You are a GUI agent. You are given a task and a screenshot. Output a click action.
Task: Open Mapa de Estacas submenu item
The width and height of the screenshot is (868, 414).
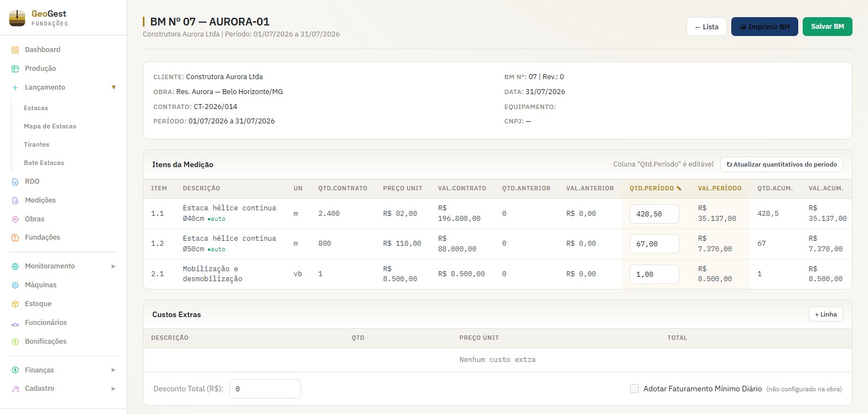tap(50, 126)
